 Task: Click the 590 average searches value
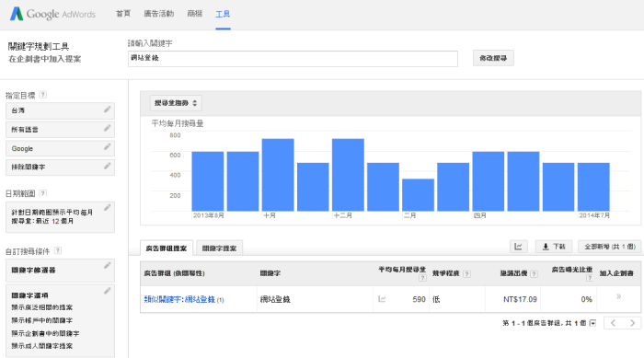coord(419,300)
